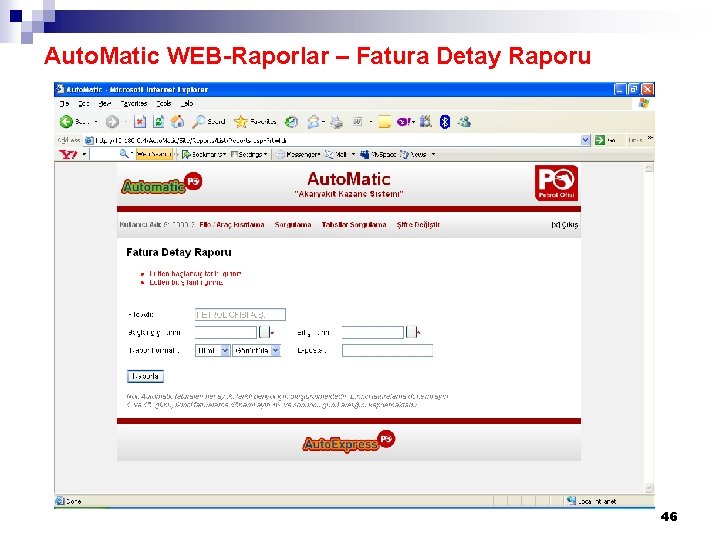The height and width of the screenshot is (540, 720).
Task: Click Petrol Ofisi PO logo
Action: tap(556, 183)
